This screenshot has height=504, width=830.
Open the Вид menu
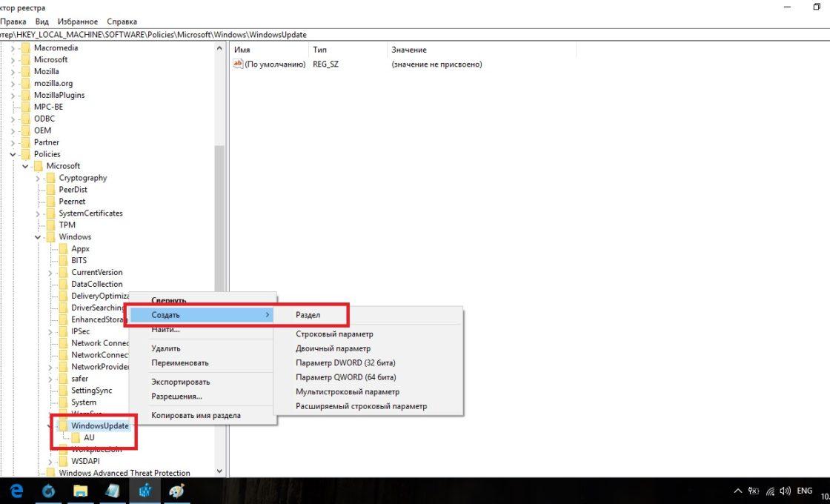click(x=41, y=21)
